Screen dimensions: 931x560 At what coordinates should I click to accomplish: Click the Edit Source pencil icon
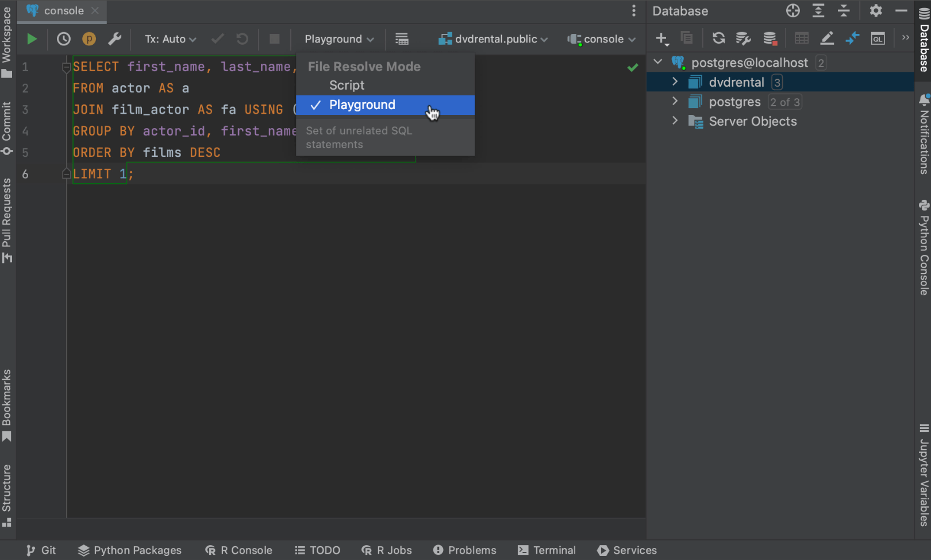(827, 38)
